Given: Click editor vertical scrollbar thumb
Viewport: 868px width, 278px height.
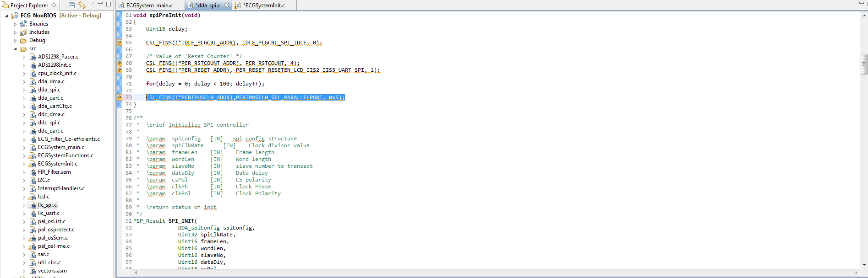Looking at the screenshot, I should tap(864, 64).
